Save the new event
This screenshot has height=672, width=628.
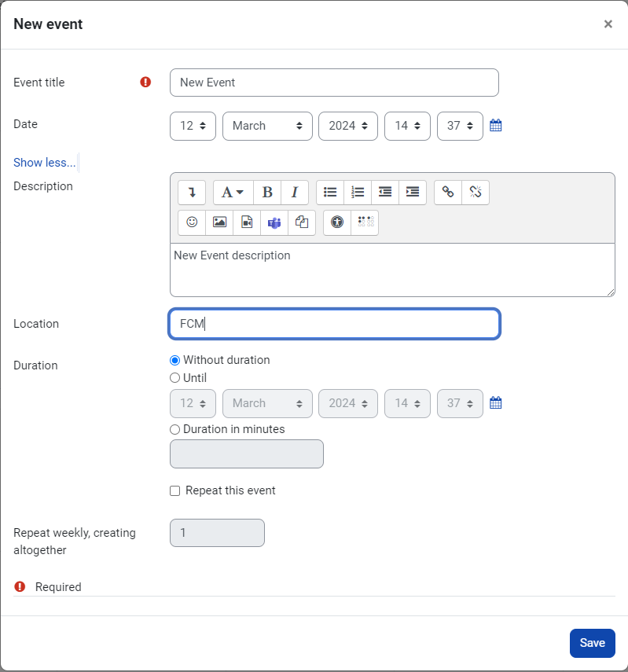[x=592, y=643]
